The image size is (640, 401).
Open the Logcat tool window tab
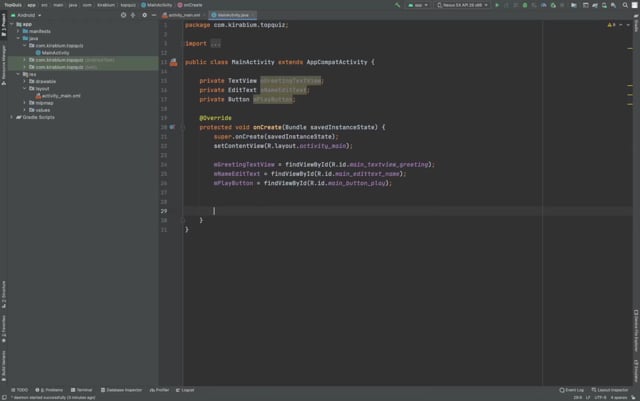(185, 390)
